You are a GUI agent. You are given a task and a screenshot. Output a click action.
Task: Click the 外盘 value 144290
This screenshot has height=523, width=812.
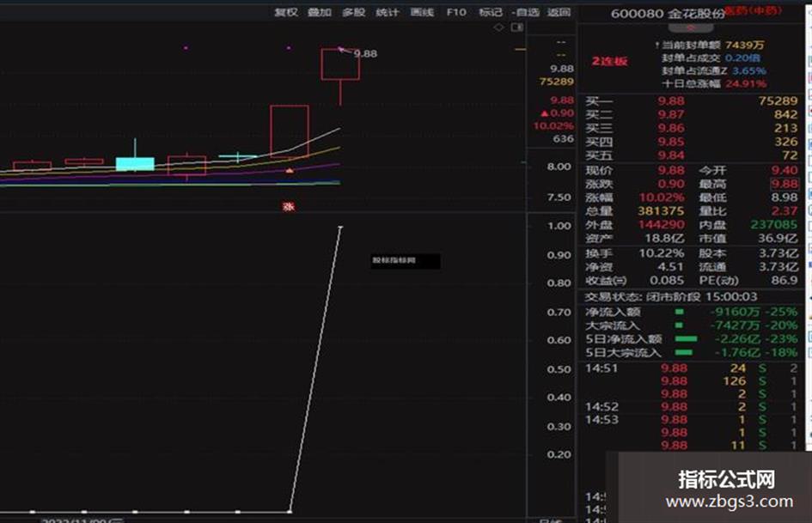tap(662, 225)
